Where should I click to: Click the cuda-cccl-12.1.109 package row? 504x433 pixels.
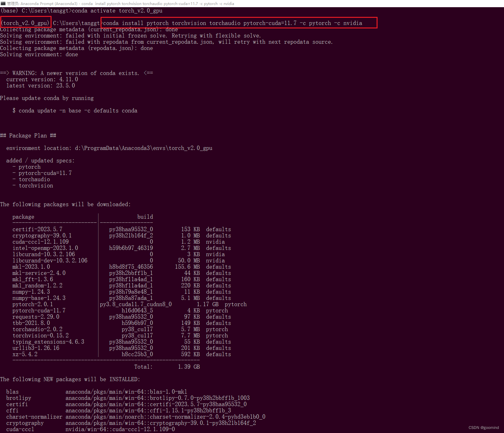(119, 242)
